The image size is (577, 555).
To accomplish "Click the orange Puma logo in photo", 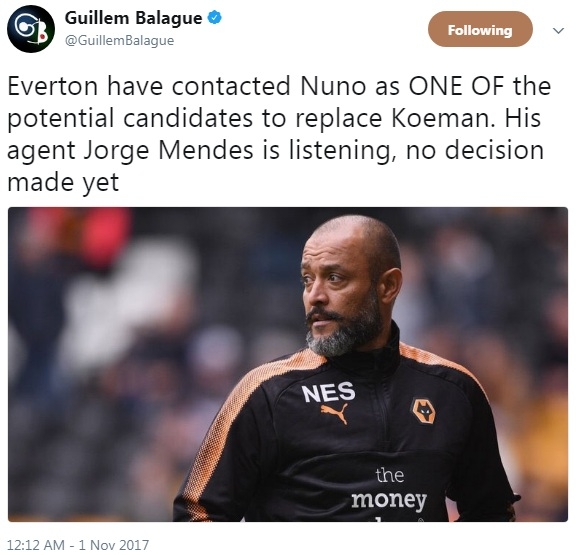I will 334,412.
